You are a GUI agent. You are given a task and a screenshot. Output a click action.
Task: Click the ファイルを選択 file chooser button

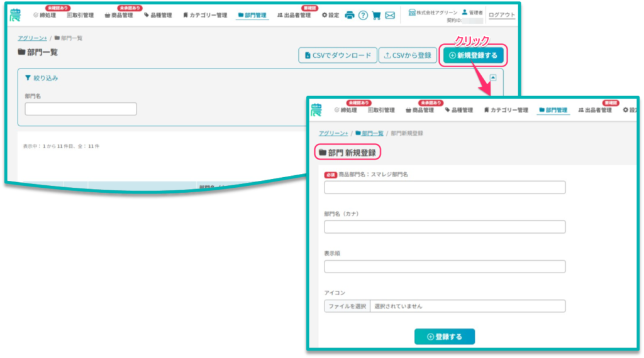(x=347, y=306)
